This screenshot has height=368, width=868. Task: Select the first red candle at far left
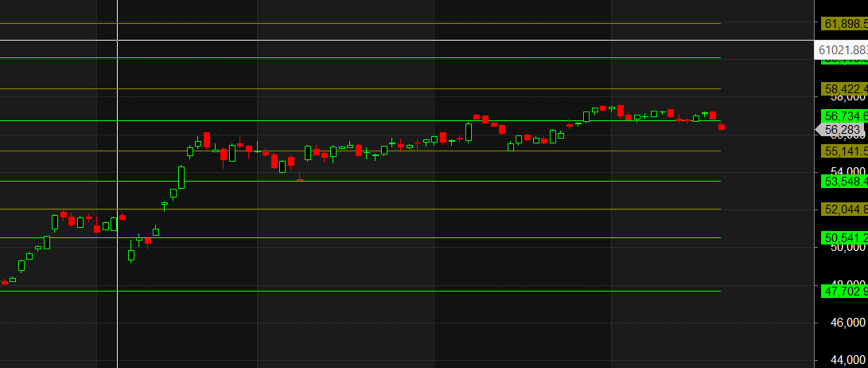tap(4, 282)
